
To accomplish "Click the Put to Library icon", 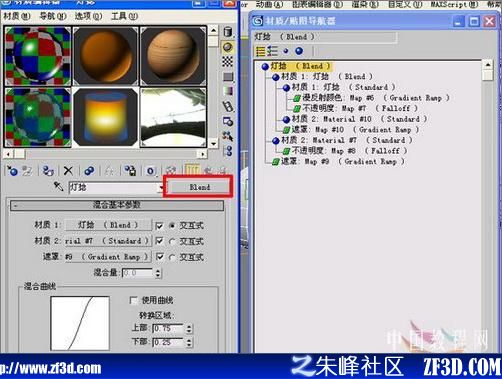I will 130,171.
